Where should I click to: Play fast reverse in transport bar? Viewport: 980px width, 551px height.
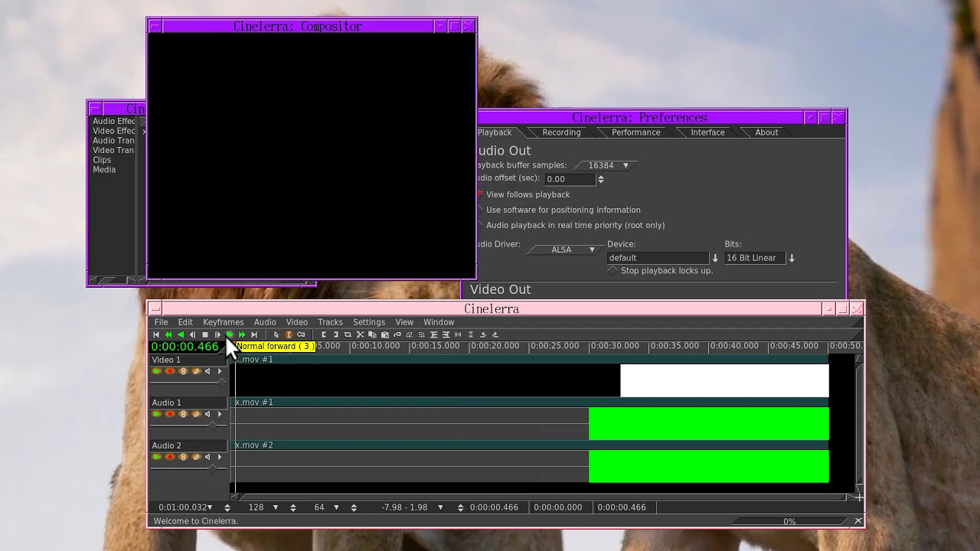pyautogui.click(x=168, y=334)
